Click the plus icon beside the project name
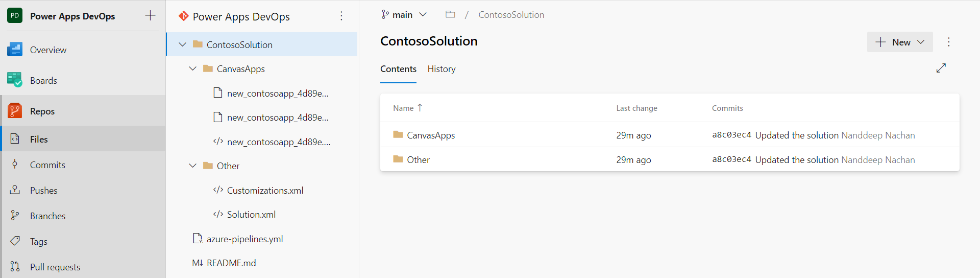The width and height of the screenshot is (980, 278). pyautogui.click(x=150, y=15)
